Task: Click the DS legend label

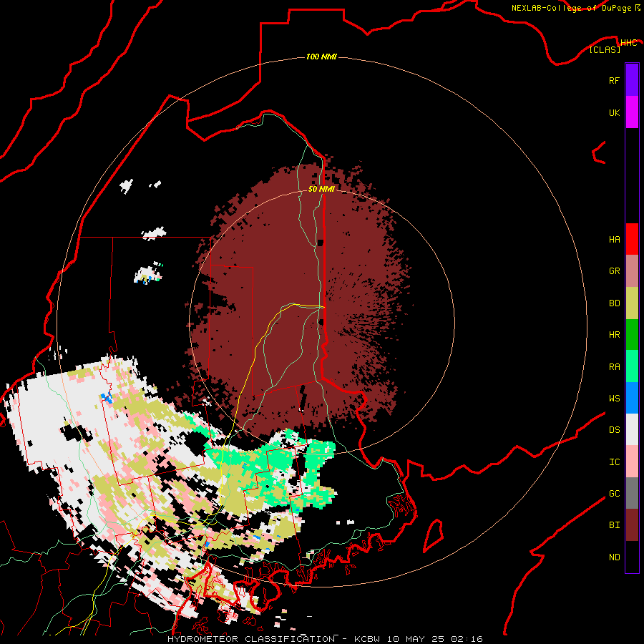Action: 614,430
